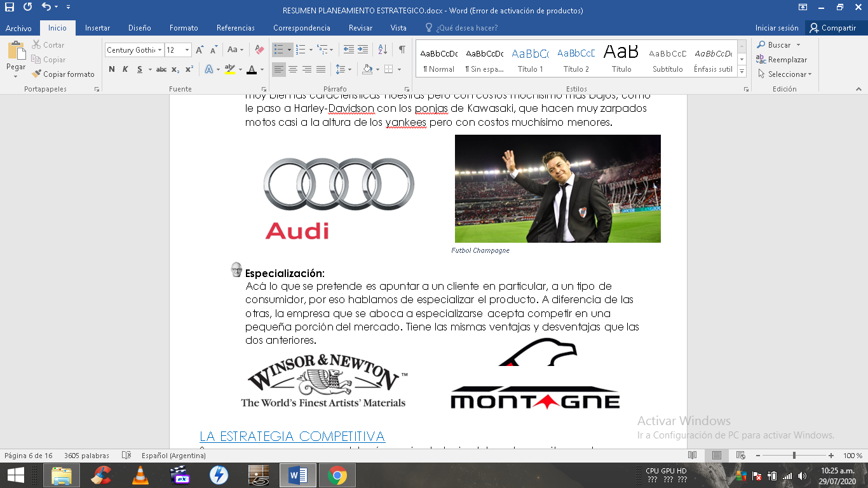This screenshot has width=868, height=488.
Task: Open the Archivo tab
Action: coord(18,28)
